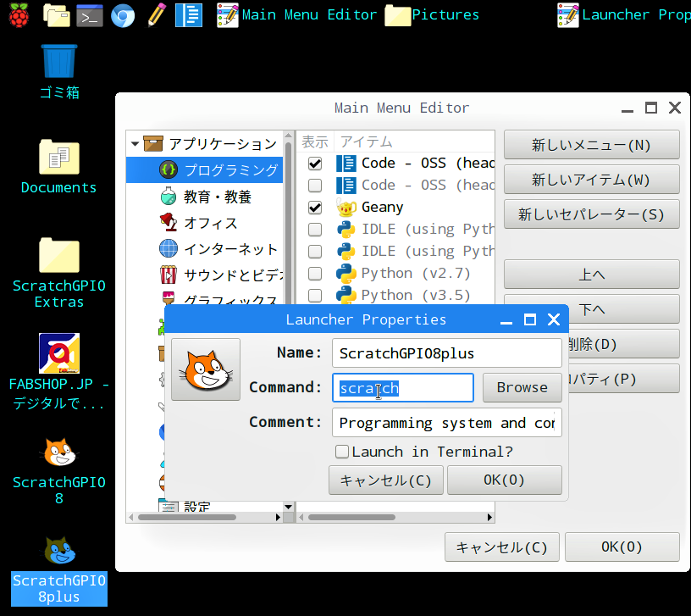This screenshot has height=616, width=691.
Task: Click the Browse button for Command
Action: click(x=522, y=387)
